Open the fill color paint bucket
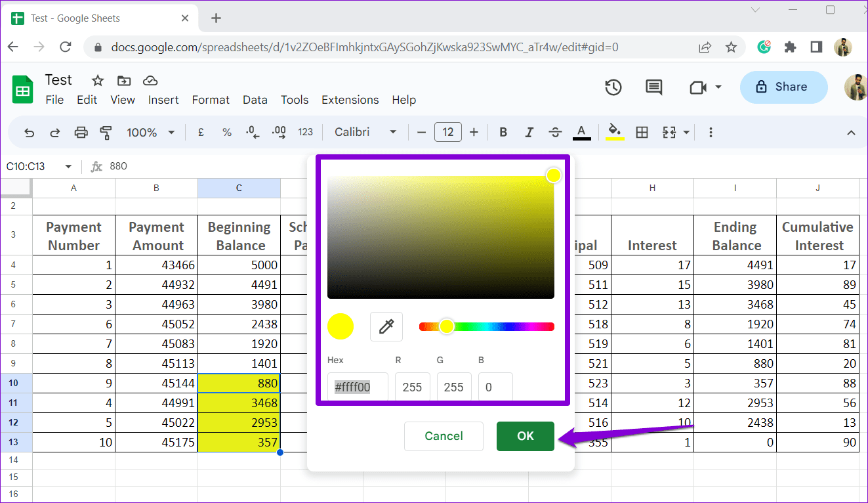 pyautogui.click(x=615, y=133)
